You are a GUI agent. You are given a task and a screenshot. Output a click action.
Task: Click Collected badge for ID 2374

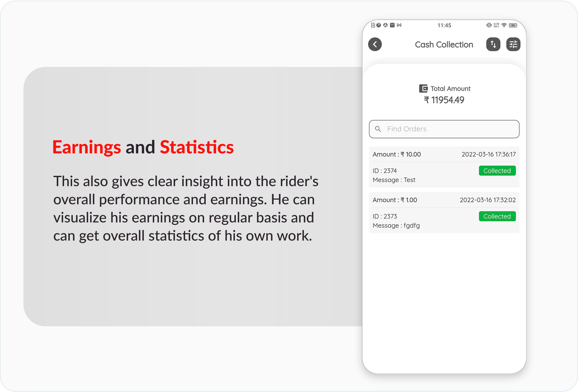(x=497, y=171)
